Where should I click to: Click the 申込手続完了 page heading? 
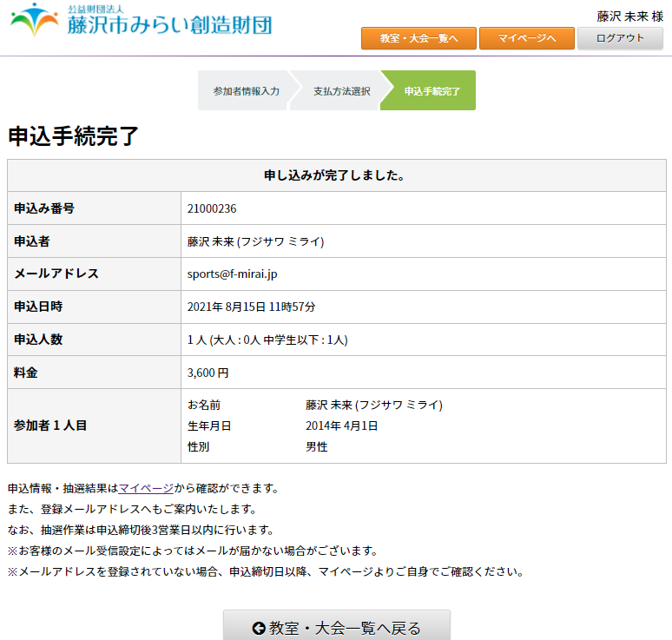[x=74, y=136]
